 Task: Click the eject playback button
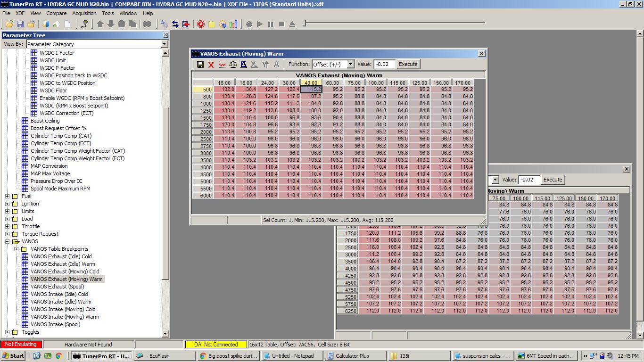(292, 24)
